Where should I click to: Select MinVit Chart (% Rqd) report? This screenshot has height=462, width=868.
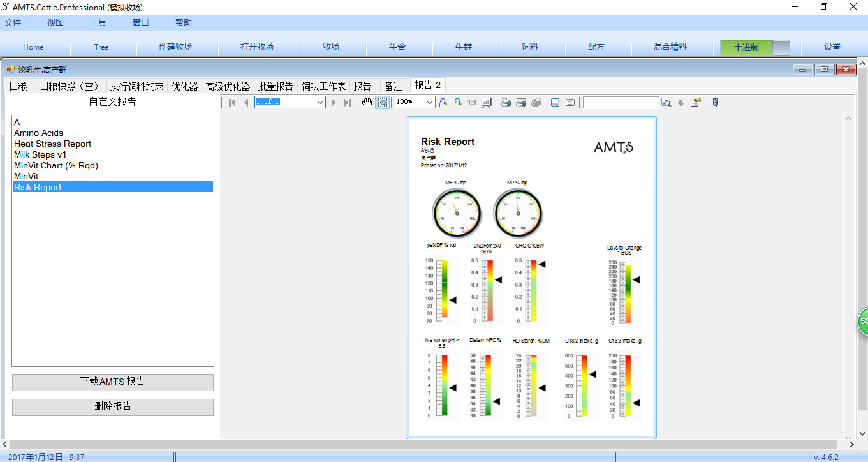113,165
